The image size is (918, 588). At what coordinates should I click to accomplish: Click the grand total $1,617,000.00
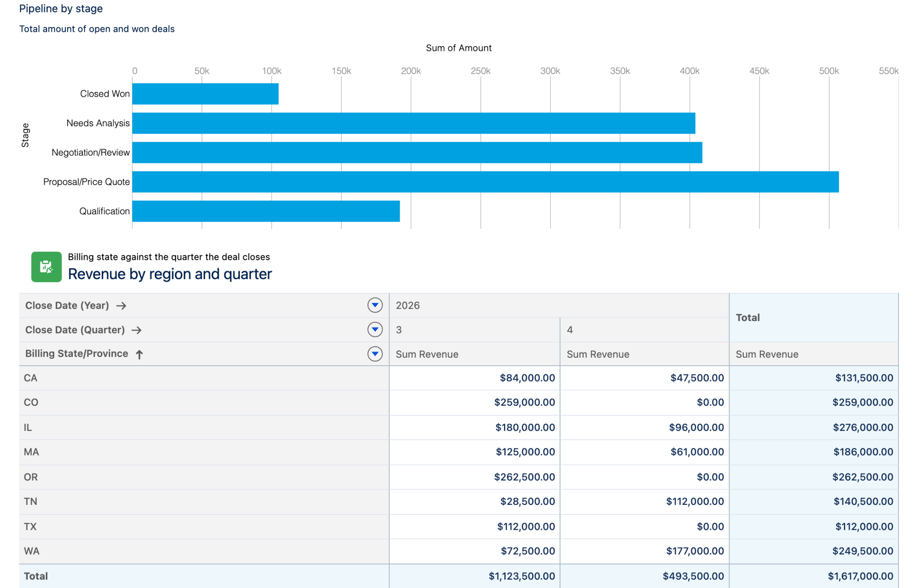pyautogui.click(x=861, y=576)
